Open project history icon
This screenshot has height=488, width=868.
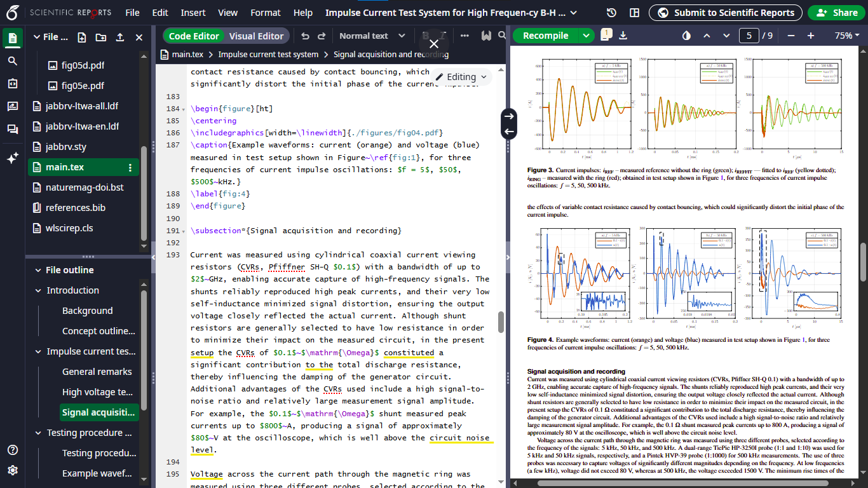611,13
